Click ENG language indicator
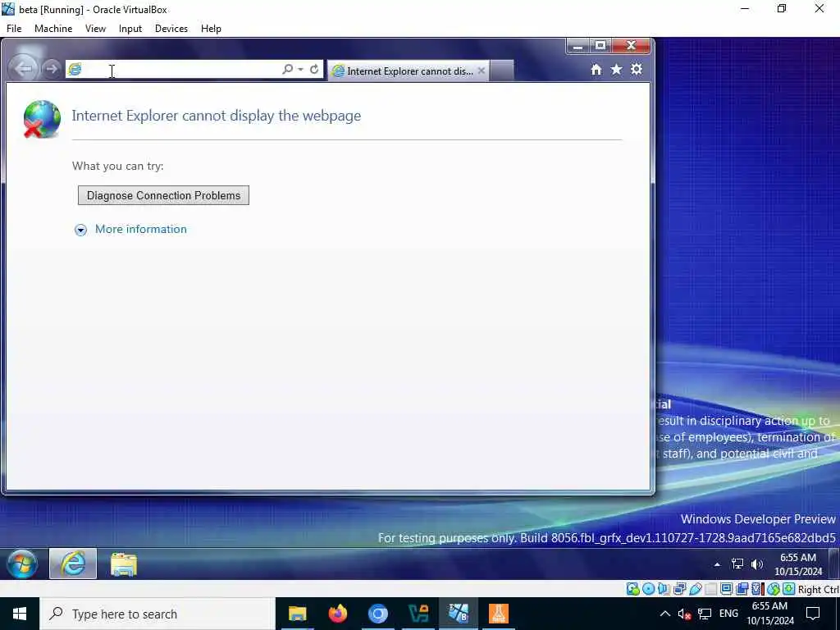The width and height of the screenshot is (840, 630). (728, 614)
